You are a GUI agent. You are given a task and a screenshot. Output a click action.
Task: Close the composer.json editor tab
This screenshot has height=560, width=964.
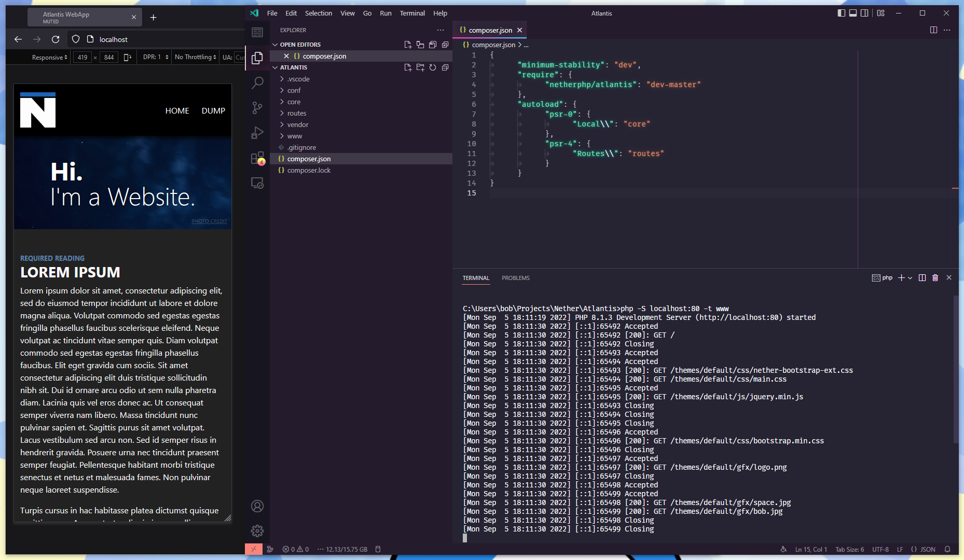tap(519, 30)
